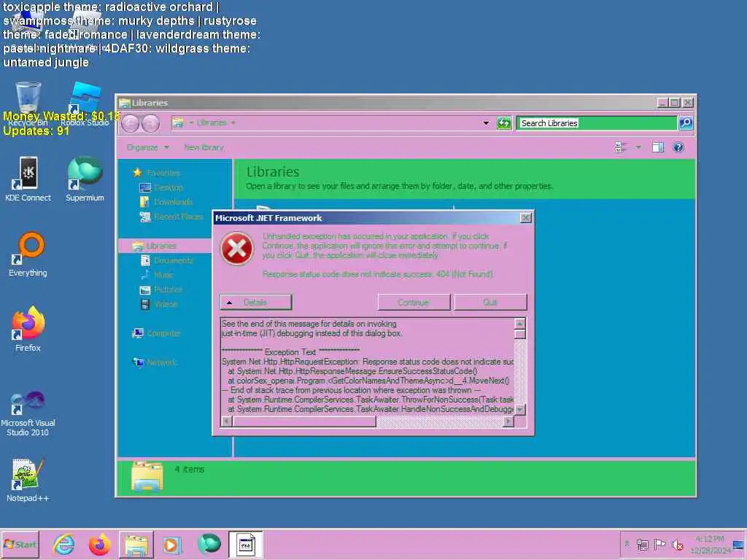This screenshot has height=560, width=747.
Task: Launch Roblox Studio from the desktop
Action: tap(85, 104)
